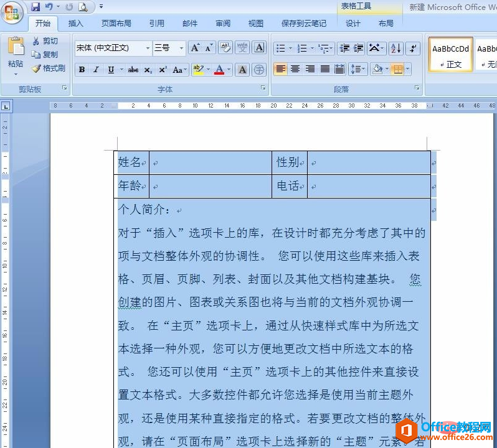Save the document from quick access toolbar
The width and height of the screenshot is (497, 448).
(x=35, y=6)
